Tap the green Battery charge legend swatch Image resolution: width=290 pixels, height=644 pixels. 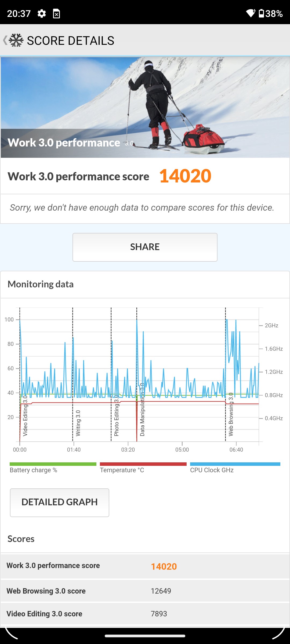(x=53, y=464)
